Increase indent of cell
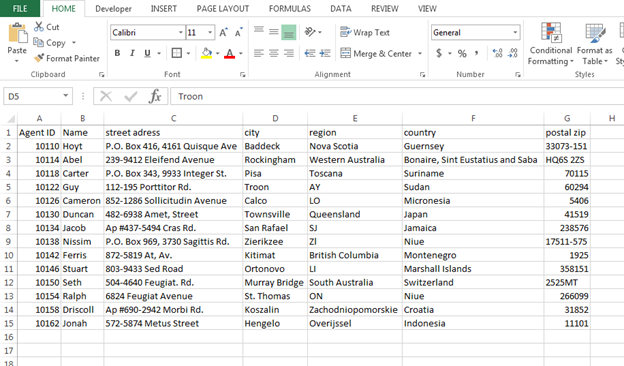The width and height of the screenshot is (624, 366). point(325,53)
